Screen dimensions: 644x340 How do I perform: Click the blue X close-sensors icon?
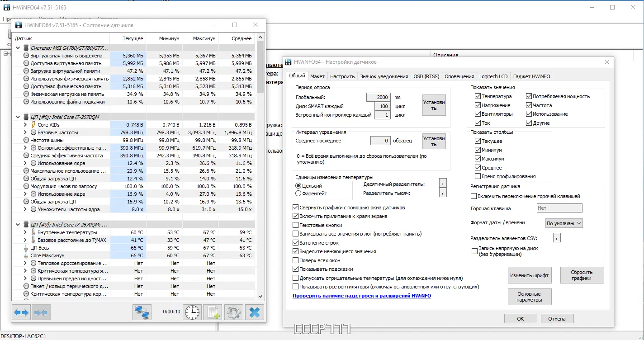pos(255,312)
